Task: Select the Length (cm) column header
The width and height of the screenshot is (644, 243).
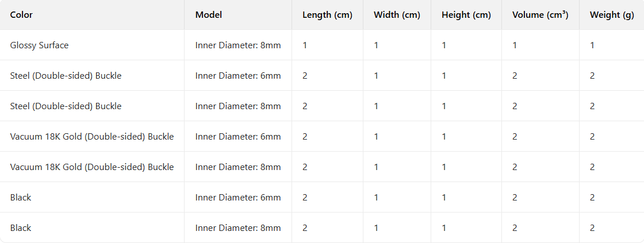Action: pyautogui.click(x=327, y=15)
